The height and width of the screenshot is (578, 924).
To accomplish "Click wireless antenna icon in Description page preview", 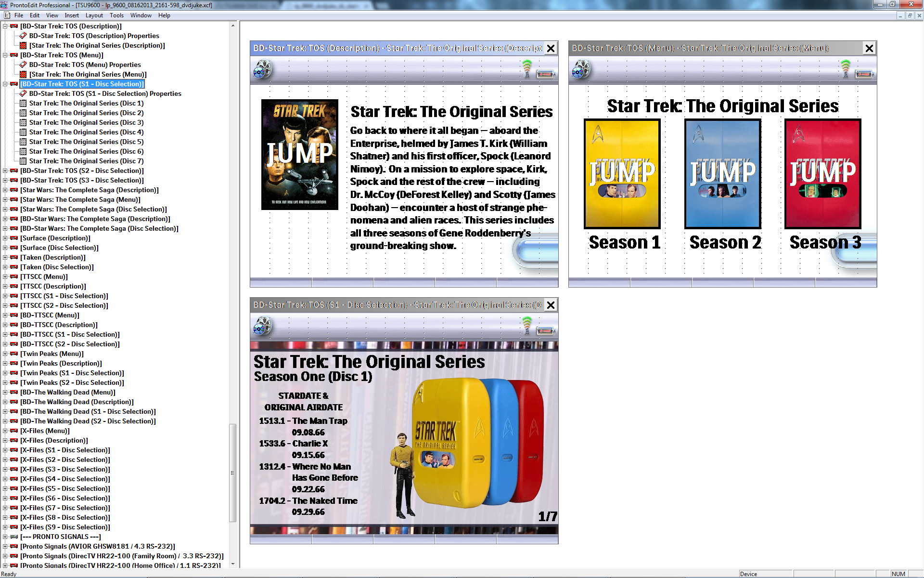I will pos(527,68).
